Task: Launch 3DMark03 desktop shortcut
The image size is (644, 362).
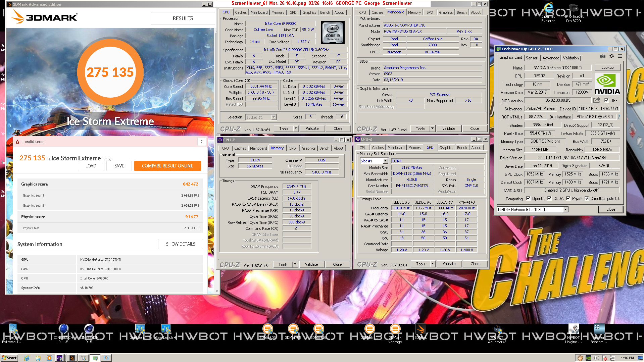Action: pyautogui.click(x=267, y=332)
